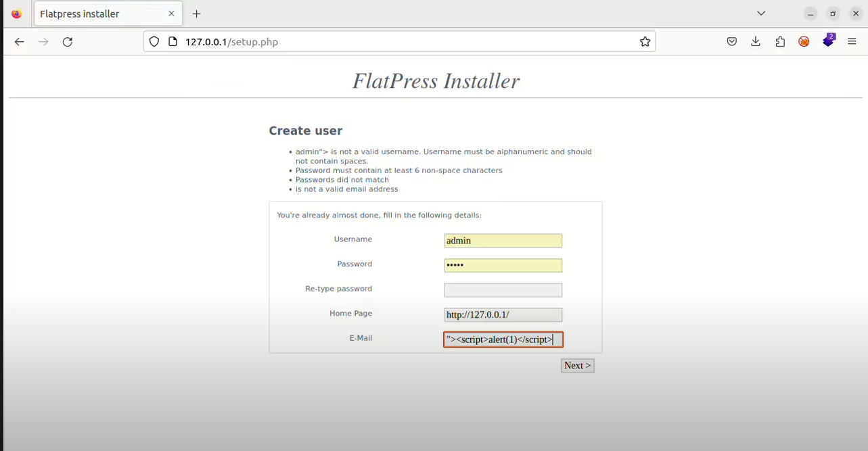Click the Password label
Screen dimensions: 868x451
(355, 264)
